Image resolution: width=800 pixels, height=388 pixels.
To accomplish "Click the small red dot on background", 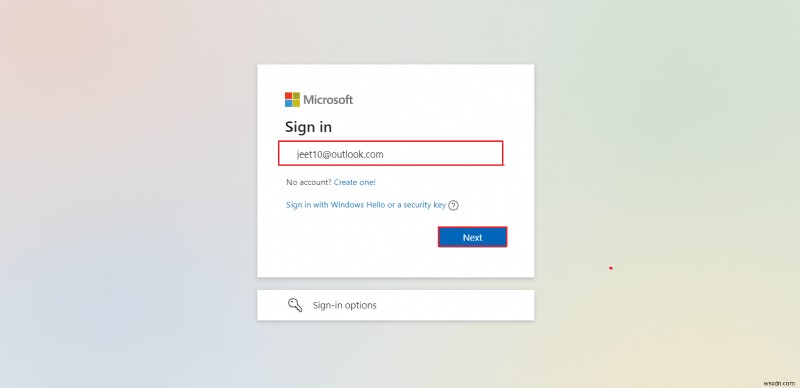I will [611, 268].
